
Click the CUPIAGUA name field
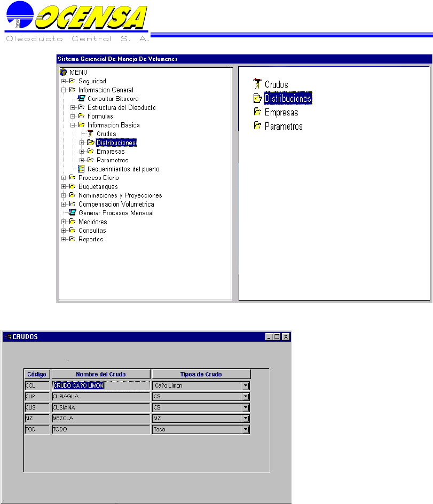pyautogui.click(x=101, y=396)
